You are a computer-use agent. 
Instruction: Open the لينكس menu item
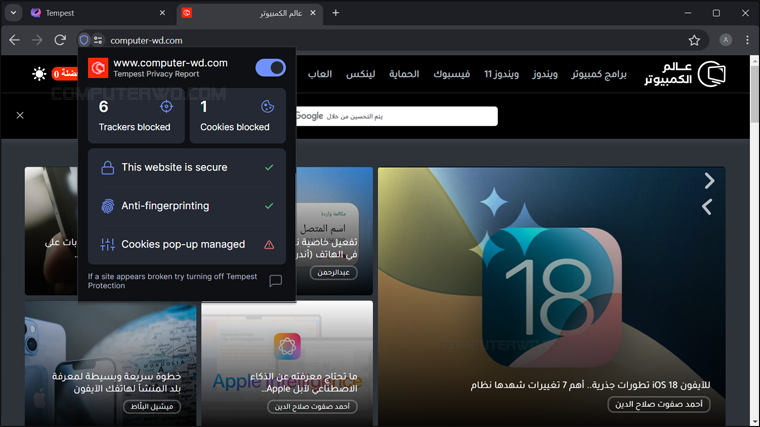point(360,74)
